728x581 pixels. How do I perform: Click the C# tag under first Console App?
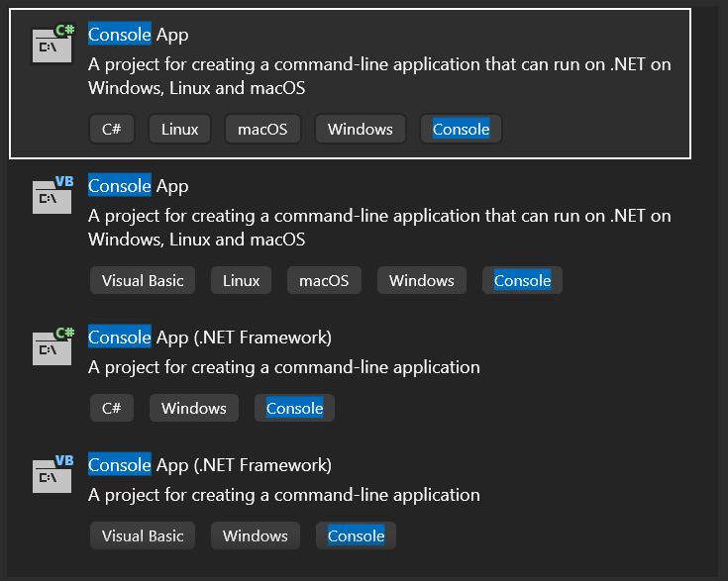pyautogui.click(x=112, y=129)
